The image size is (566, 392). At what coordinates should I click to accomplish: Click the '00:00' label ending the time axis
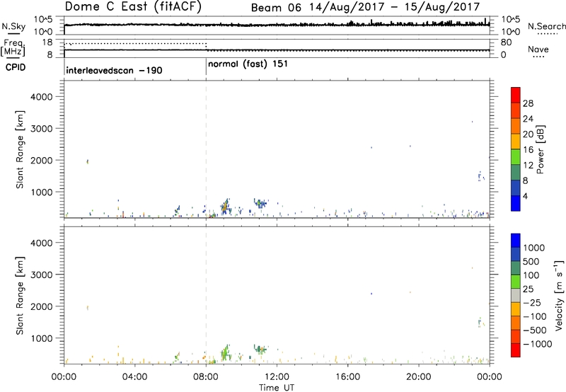pyautogui.click(x=490, y=377)
